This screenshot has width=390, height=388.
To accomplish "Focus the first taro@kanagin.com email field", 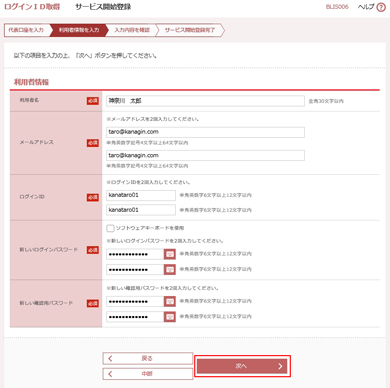I will tap(205, 132).
